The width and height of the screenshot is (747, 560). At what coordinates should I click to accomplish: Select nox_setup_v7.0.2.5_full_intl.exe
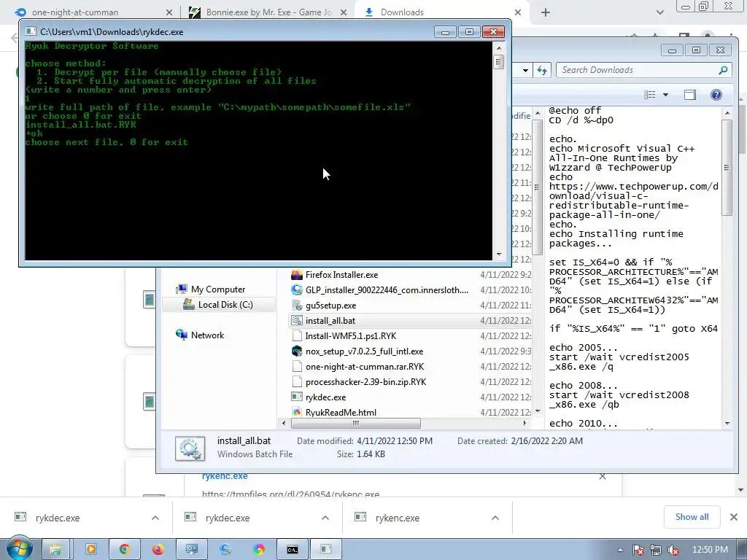[365, 351]
